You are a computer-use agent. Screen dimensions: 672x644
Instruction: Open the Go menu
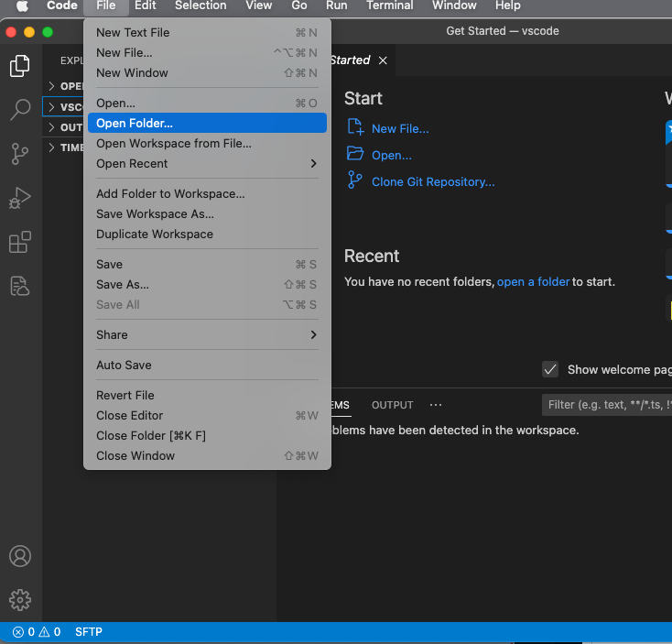pos(299,6)
